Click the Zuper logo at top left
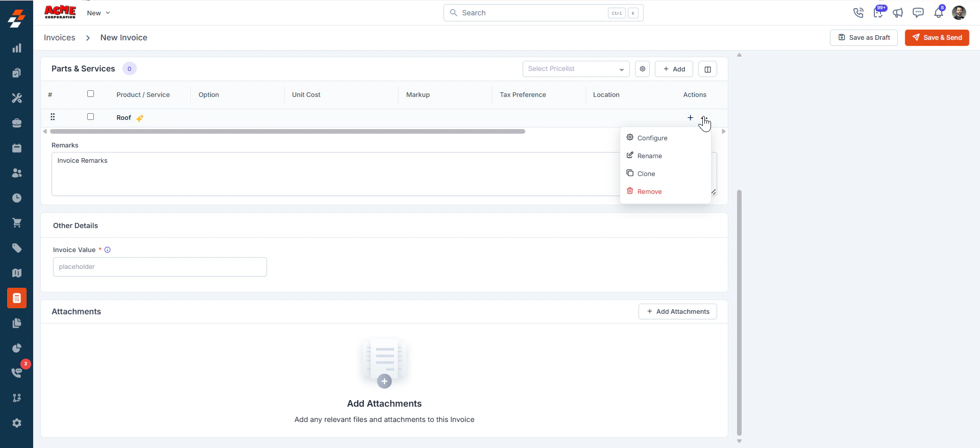 pyautogui.click(x=17, y=18)
